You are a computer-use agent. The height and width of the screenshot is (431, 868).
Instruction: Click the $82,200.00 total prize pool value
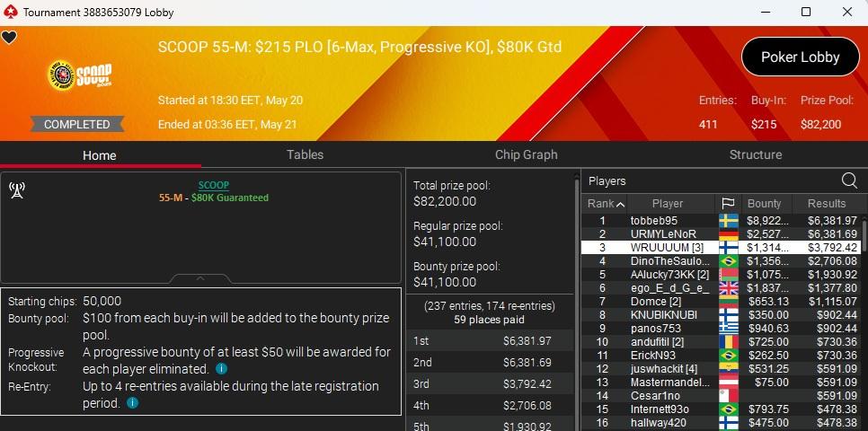click(x=445, y=201)
